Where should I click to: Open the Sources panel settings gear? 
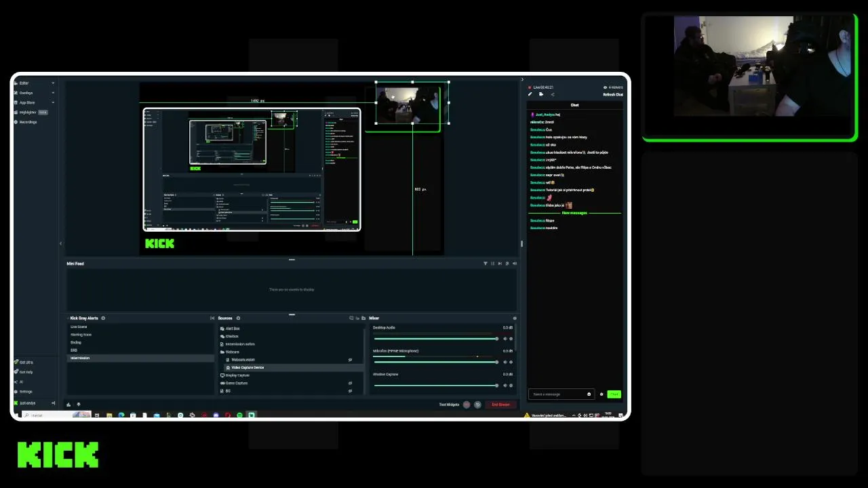pyautogui.click(x=238, y=318)
